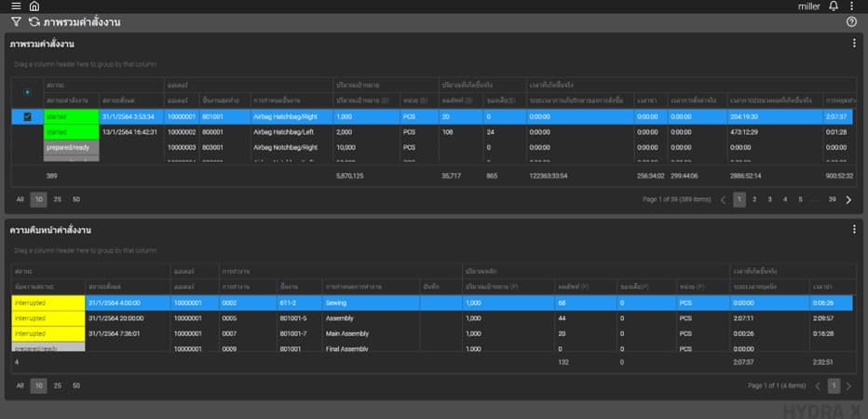Click article cell 800001
The height and width of the screenshot is (419, 868).
(x=224, y=132)
